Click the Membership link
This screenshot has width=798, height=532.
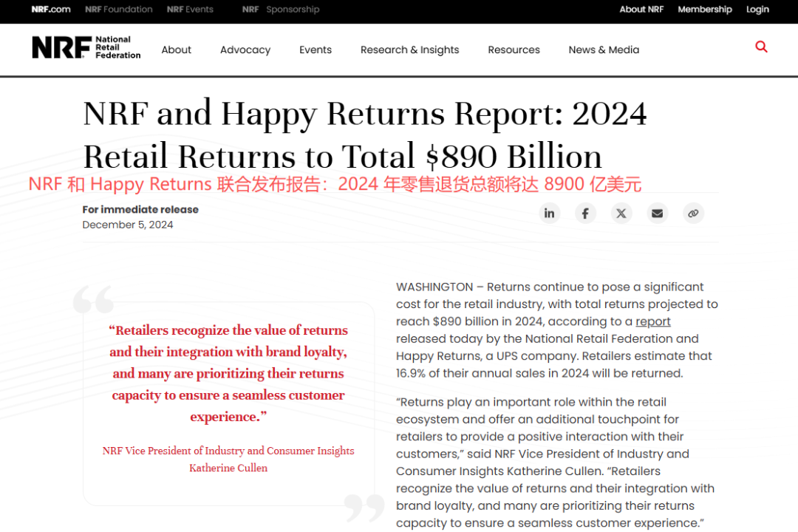pyautogui.click(x=705, y=10)
